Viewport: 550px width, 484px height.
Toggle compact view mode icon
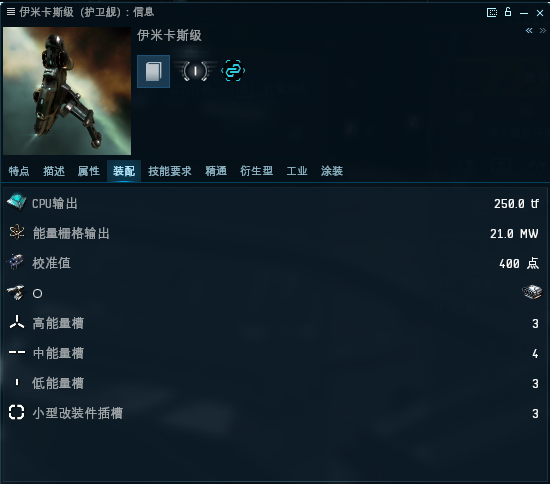tap(492, 13)
